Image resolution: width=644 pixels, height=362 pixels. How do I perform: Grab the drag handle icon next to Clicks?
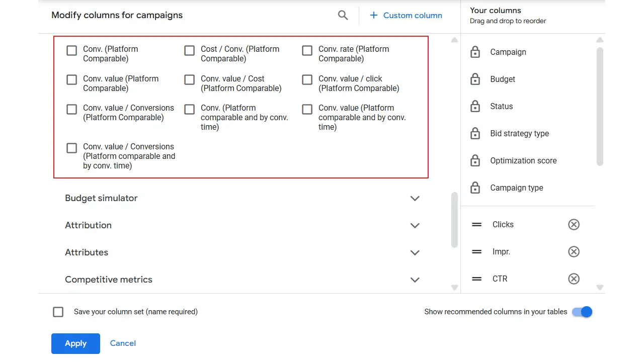(x=477, y=225)
